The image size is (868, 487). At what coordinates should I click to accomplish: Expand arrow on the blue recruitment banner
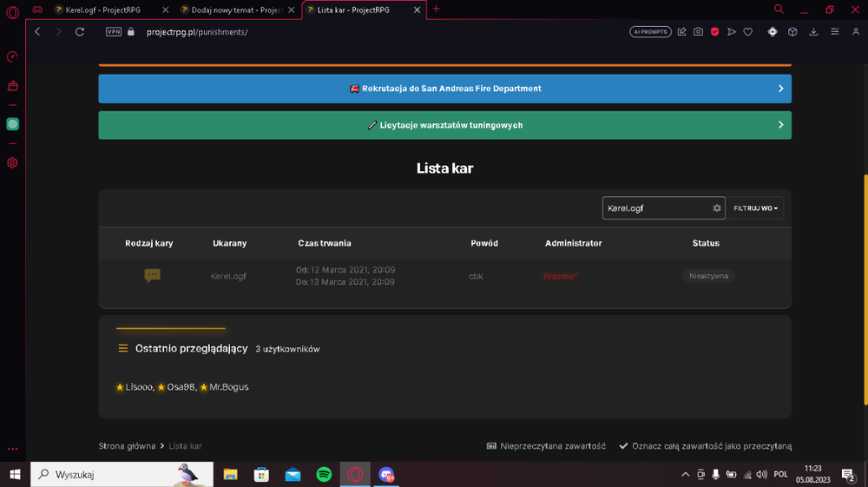[x=780, y=89]
